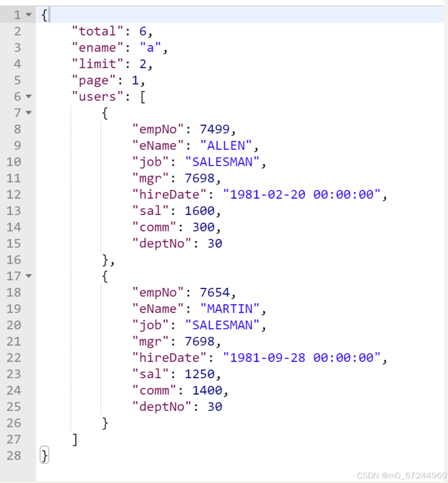
Task: Click "SALESMAN" on line 20
Action: pyautogui.click(x=222, y=325)
